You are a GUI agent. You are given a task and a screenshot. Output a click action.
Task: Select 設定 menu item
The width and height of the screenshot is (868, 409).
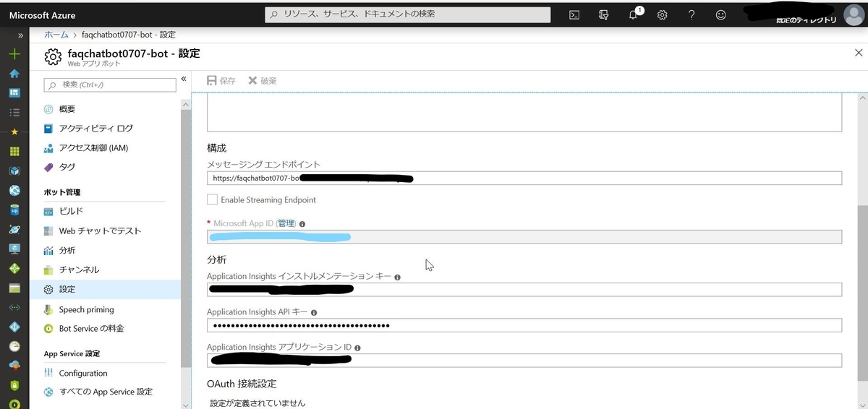click(105, 289)
